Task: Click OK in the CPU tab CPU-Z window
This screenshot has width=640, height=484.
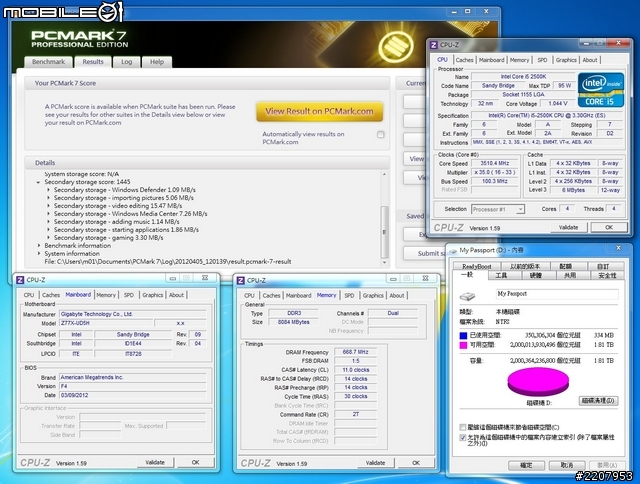Action: [609, 227]
